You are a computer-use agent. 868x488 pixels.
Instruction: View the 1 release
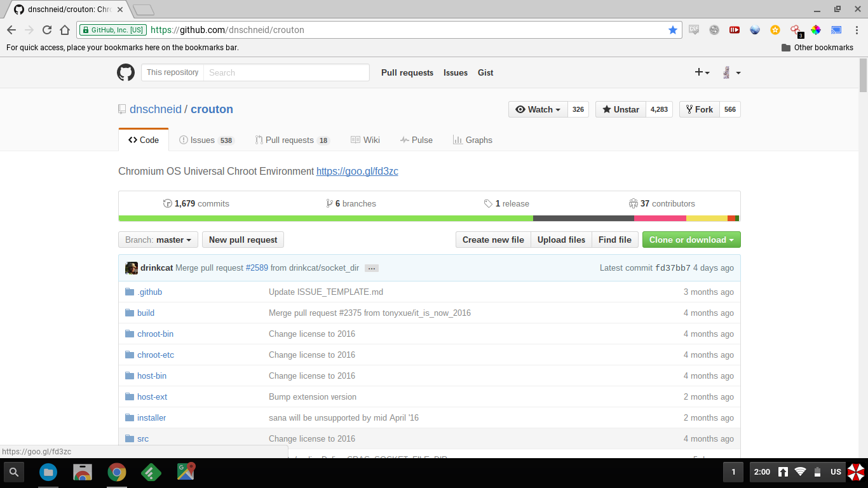(506, 203)
